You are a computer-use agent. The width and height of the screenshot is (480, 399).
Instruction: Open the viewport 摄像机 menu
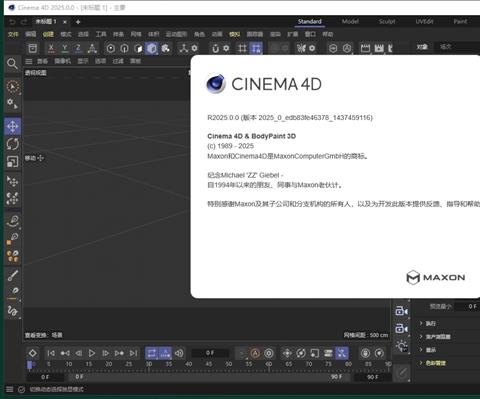point(63,61)
